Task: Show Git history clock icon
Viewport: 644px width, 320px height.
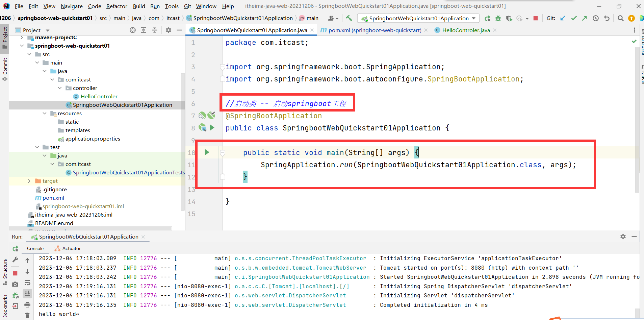Action: (596, 18)
